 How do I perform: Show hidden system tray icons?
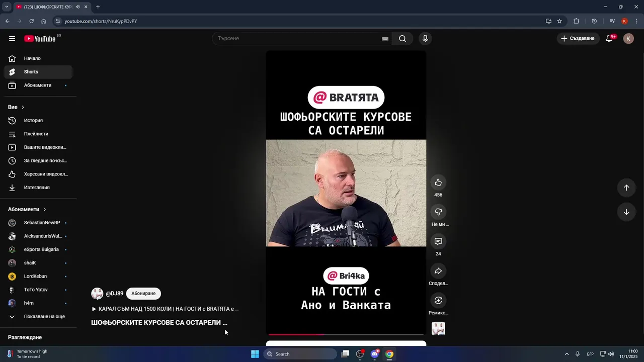pos(567,354)
